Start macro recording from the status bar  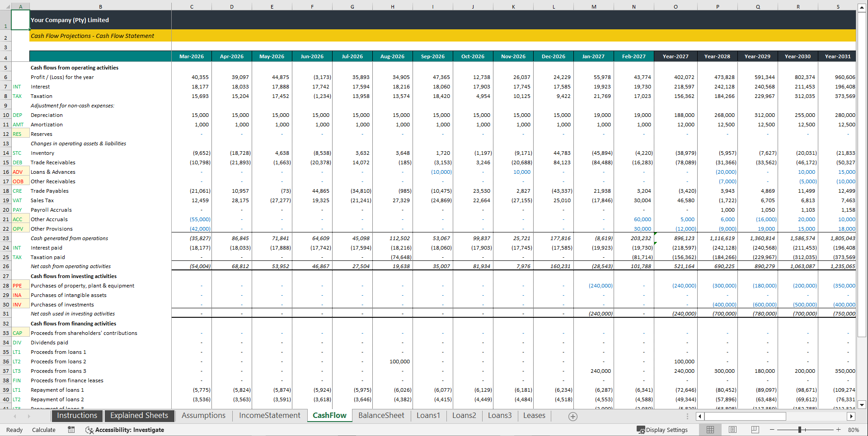pos(71,429)
